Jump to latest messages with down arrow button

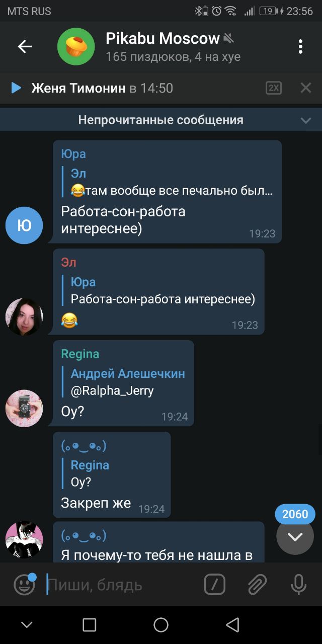tap(295, 536)
